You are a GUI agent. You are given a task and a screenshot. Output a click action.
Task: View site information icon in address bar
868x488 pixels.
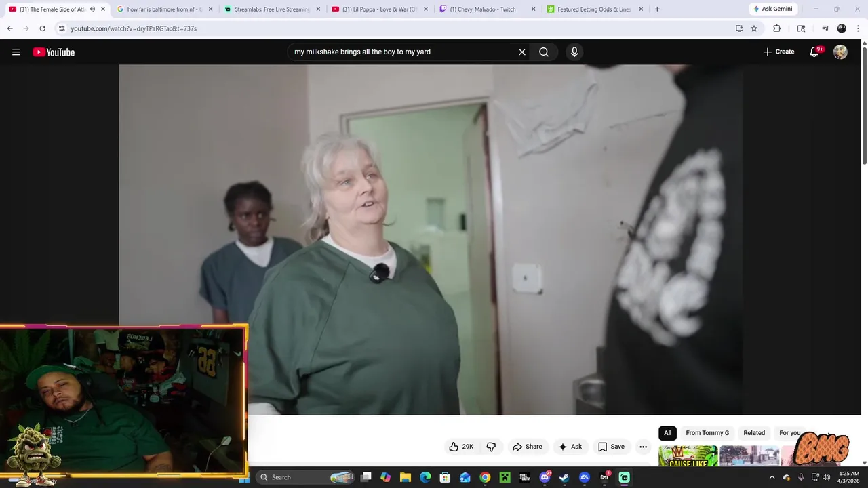(x=62, y=28)
